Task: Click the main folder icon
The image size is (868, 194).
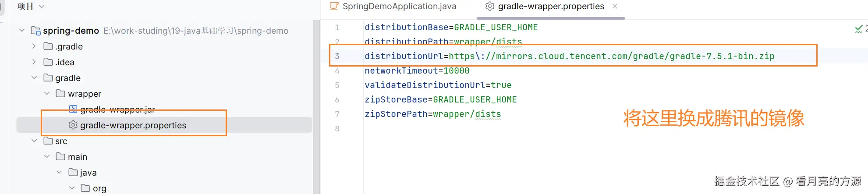Action: pos(61,156)
